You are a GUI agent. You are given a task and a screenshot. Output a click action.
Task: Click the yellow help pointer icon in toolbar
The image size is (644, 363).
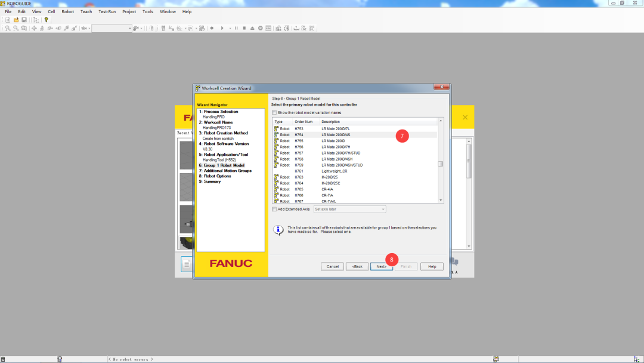(47, 20)
